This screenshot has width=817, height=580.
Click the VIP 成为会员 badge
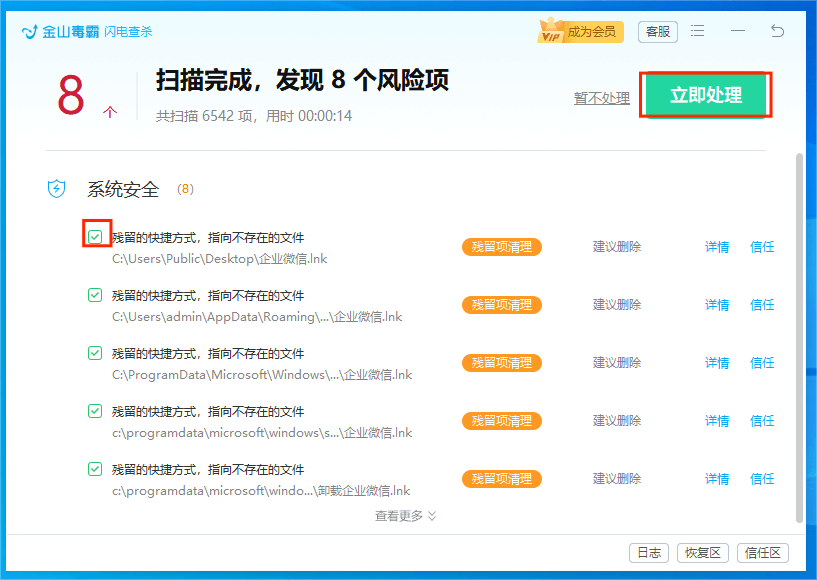click(x=581, y=31)
